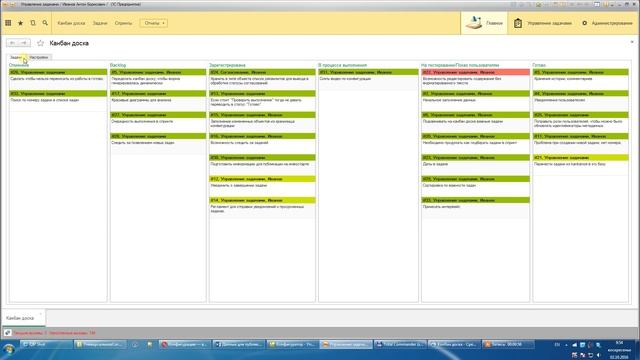Open the card "Уведомить о завершении задачи"
Viewport: 640px width, 360px height.
pos(262,185)
